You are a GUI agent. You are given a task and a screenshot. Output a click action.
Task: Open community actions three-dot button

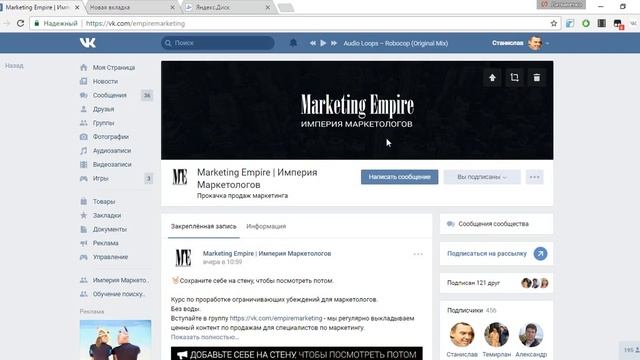(x=535, y=177)
